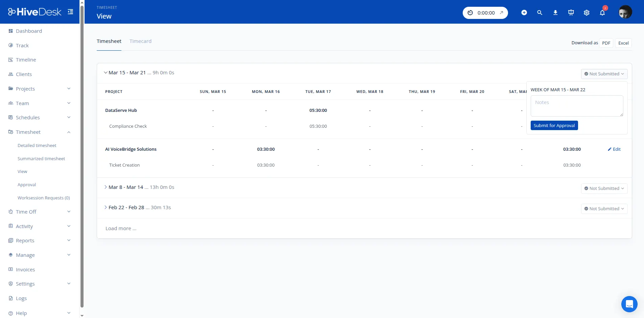This screenshot has width=644, height=318.
Task: Open the chat support bubble
Action: point(629,304)
